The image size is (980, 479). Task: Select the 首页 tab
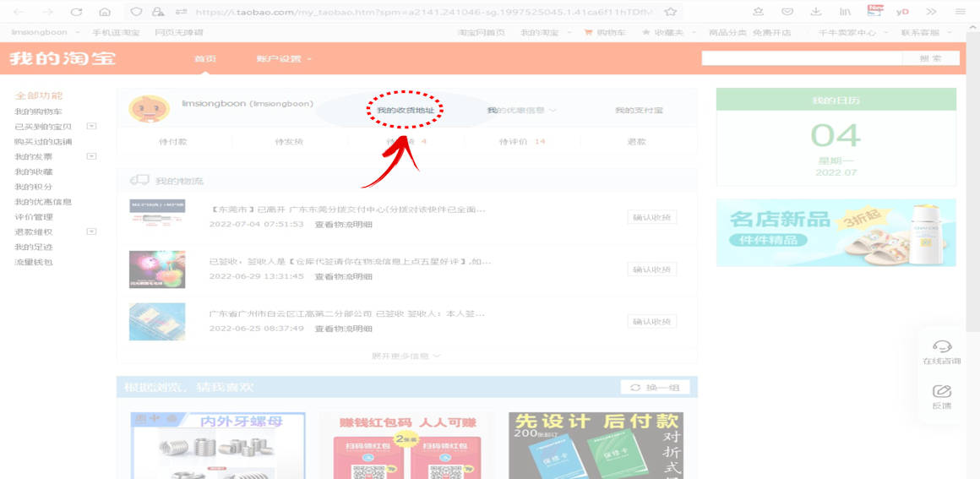pyautogui.click(x=205, y=59)
